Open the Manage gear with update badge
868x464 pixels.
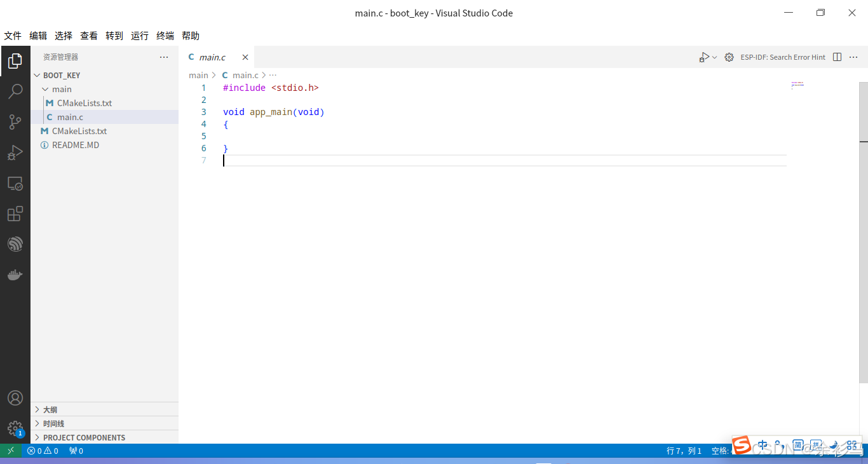15,428
